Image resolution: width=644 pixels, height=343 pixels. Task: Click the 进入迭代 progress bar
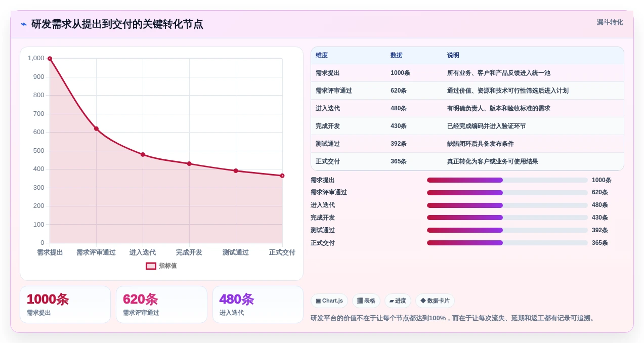click(x=507, y=205)
